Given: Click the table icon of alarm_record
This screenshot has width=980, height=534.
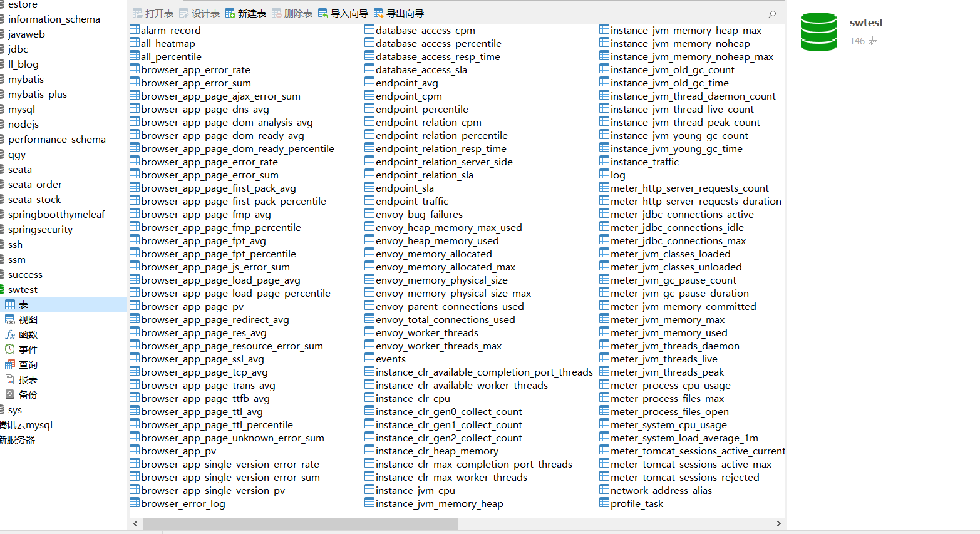Looking at the screenshot, I should 135,29.
